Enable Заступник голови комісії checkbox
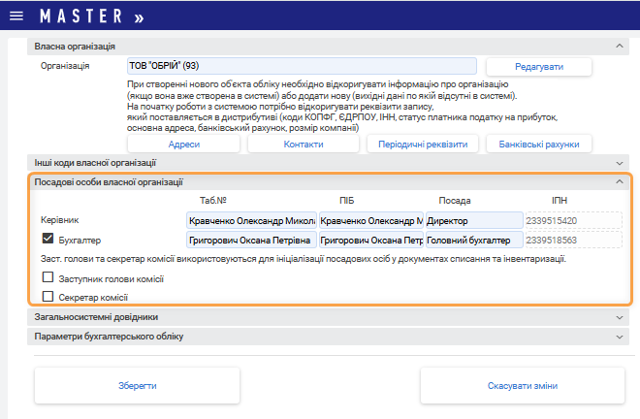This screenshot has height=419, width=640. click(x=48, y=278)
